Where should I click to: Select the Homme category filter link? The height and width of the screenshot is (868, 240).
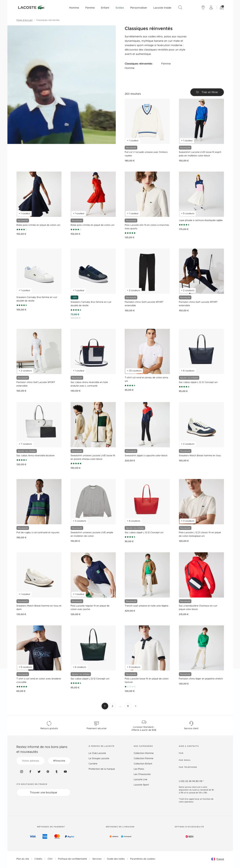130,68
